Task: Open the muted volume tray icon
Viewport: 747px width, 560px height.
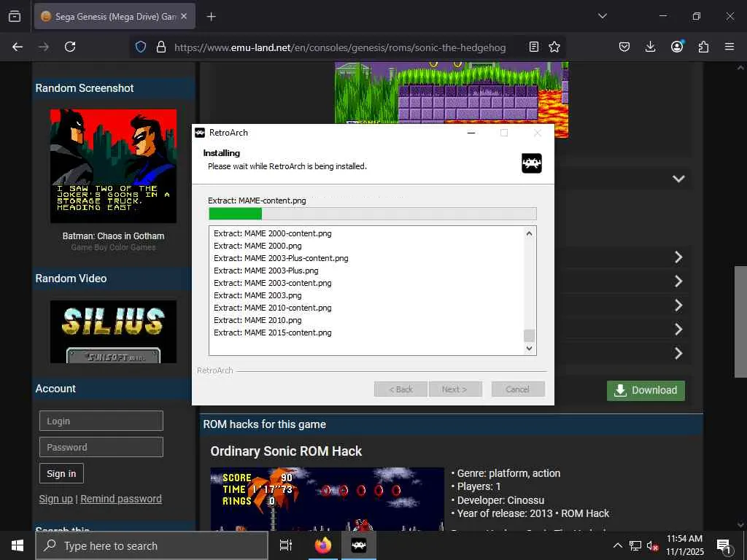Action: click(x=653, y=545)
